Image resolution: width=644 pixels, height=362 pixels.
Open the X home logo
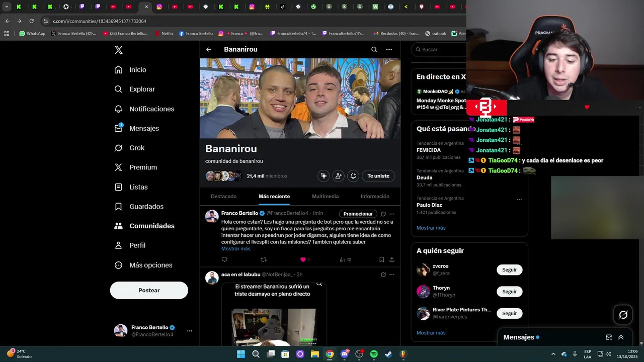(x=118, y=50)
